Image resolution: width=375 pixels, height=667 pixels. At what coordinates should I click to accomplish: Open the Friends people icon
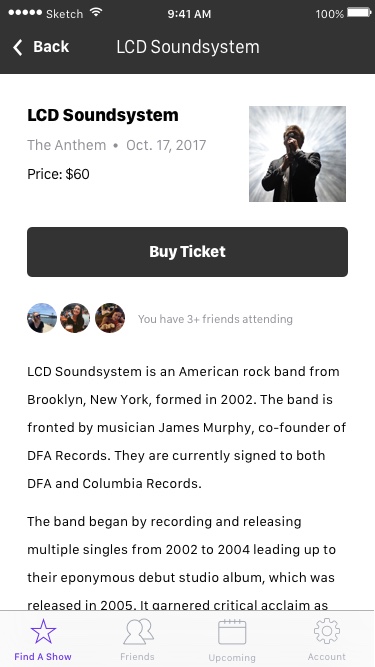138,631
